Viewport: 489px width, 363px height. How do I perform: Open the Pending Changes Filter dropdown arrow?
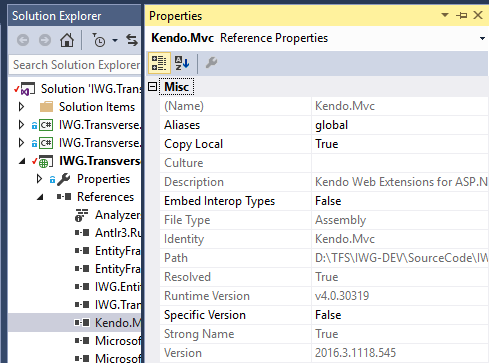coord(115,41)
